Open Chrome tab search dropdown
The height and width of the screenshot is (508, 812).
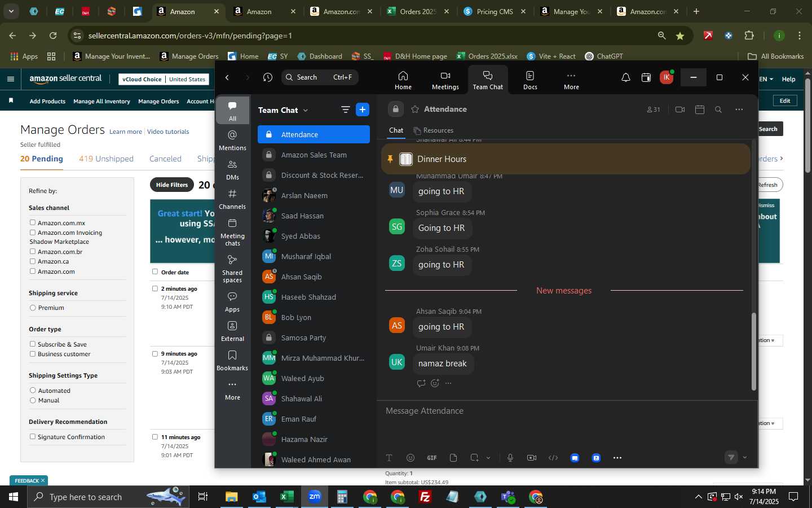tap(11, 11)
